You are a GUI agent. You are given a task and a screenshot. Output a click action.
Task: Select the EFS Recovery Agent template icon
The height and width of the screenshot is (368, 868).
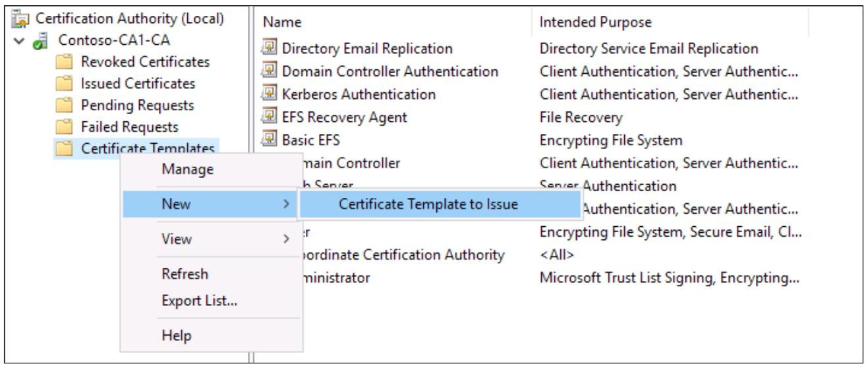pyautogui.click(x=270, y=117)
